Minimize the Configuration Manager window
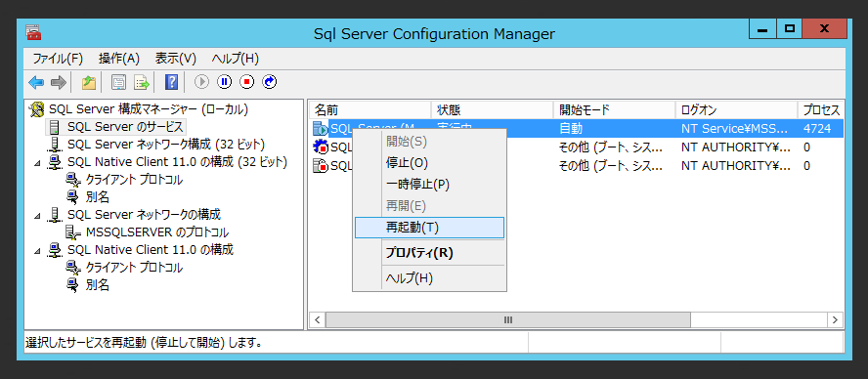 [x=762, y=28]
